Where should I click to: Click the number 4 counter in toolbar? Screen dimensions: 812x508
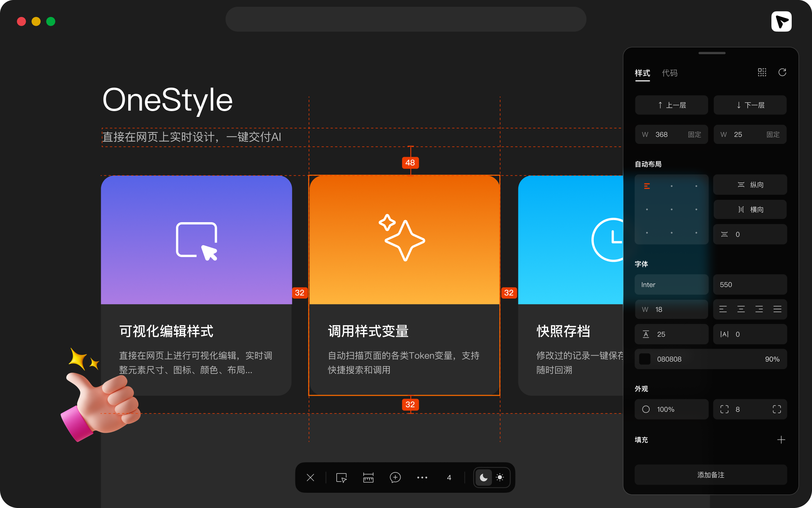click(x=449, y=478)
